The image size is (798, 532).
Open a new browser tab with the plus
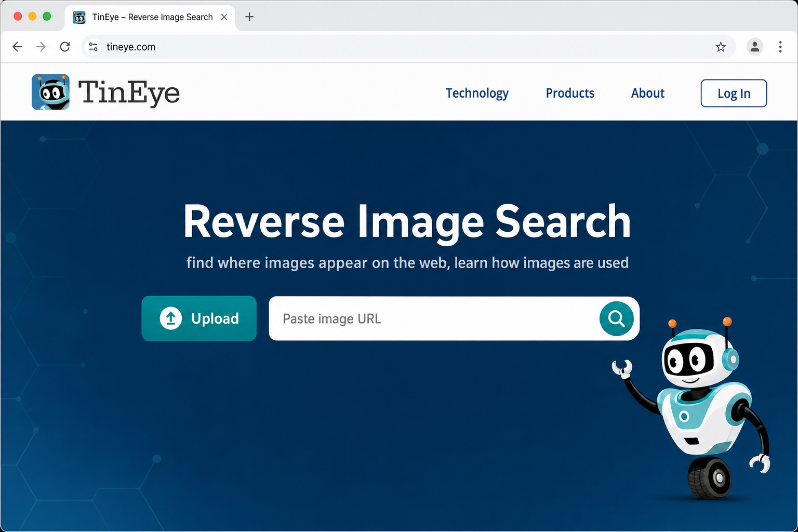click(249, 17)
